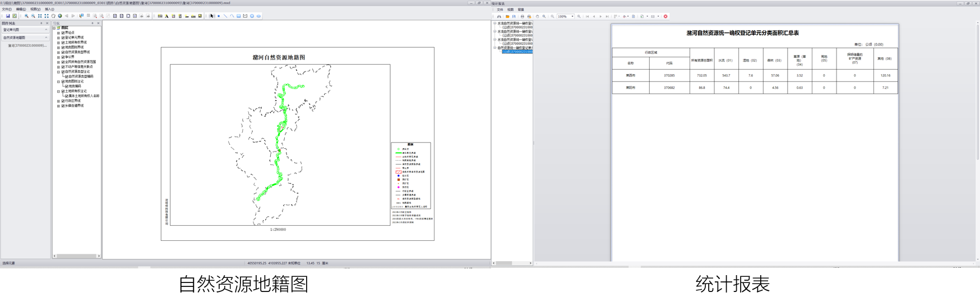Disable the 行政区界线 layer visibility
This screenshot has height=306, width=980.
tap(63, 101)
